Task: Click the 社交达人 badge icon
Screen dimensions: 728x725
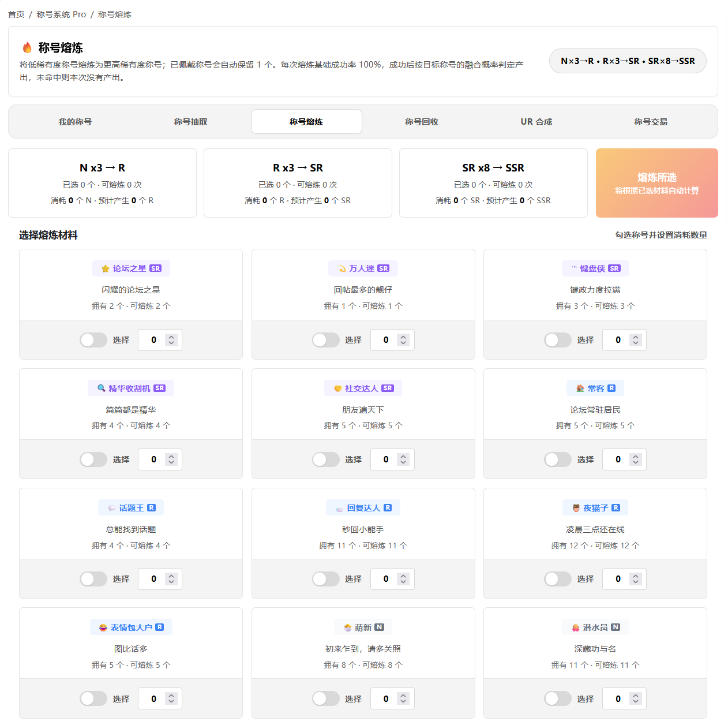Action: click(x=337, y=388)
